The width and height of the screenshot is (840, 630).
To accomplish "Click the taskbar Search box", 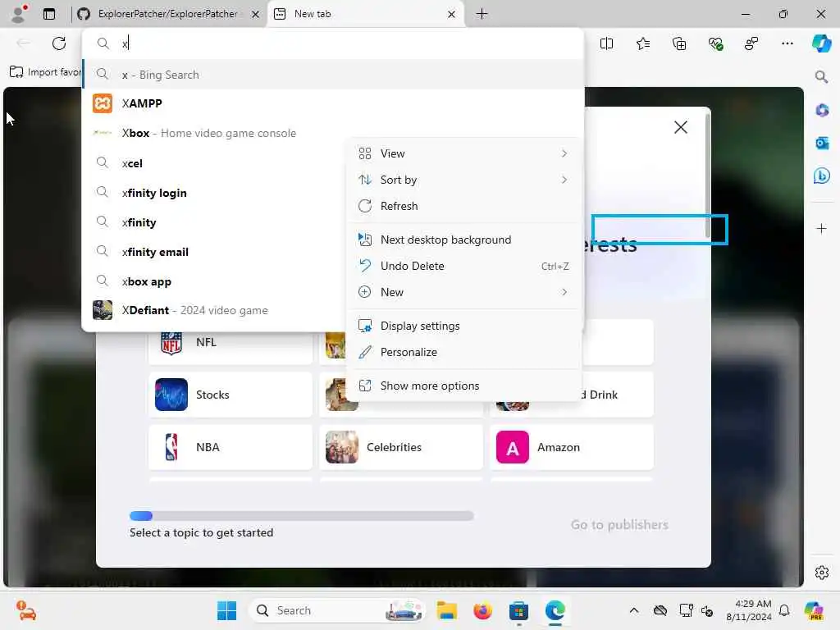I will [x=336, y=610].
